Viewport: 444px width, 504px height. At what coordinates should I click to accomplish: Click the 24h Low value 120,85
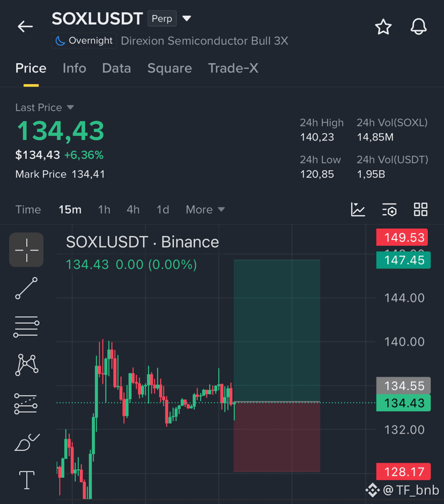pos(317,174)
